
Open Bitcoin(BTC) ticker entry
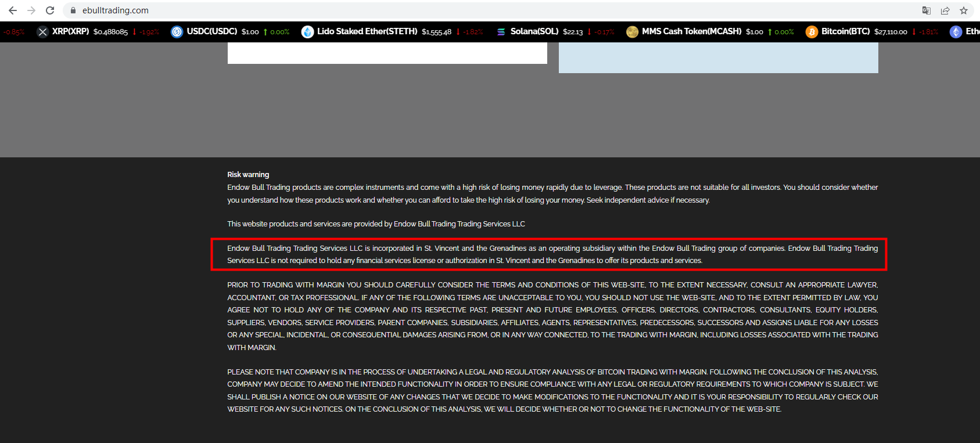click(846, 31)
